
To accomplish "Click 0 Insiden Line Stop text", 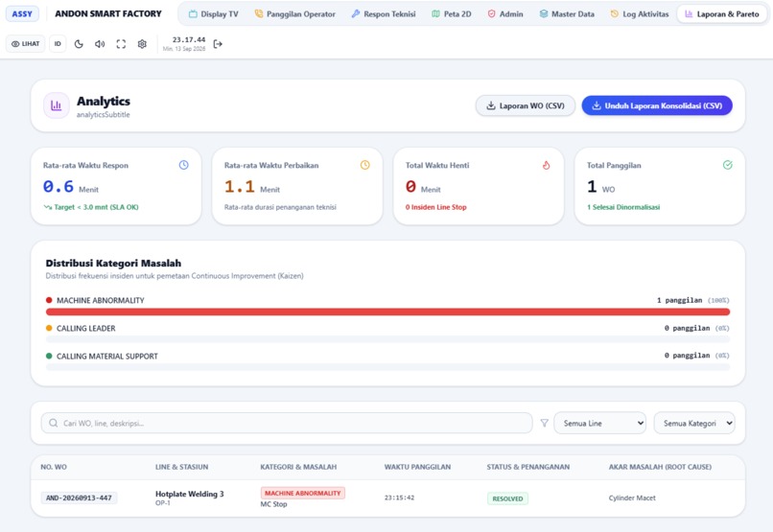I will (x=435, y=207).
